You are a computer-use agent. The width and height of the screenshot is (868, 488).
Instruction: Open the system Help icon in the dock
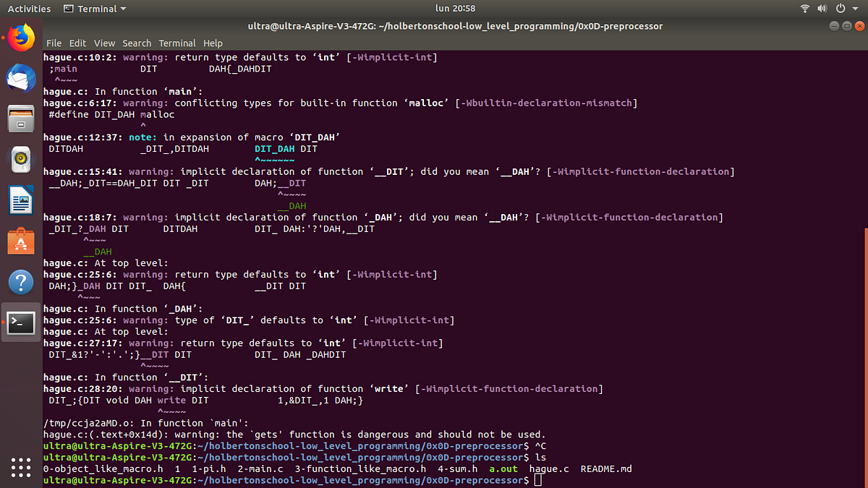(21, 281)
